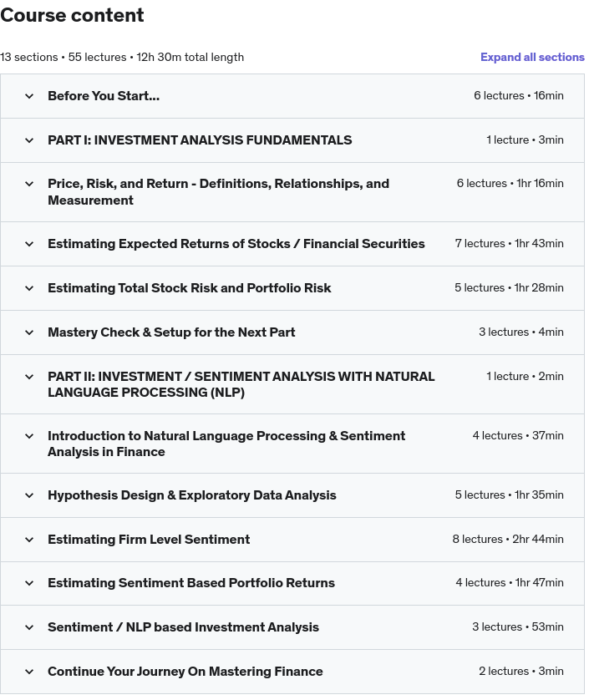
Task: Click the Mastery Check & Setup section title
Action: 171,332
